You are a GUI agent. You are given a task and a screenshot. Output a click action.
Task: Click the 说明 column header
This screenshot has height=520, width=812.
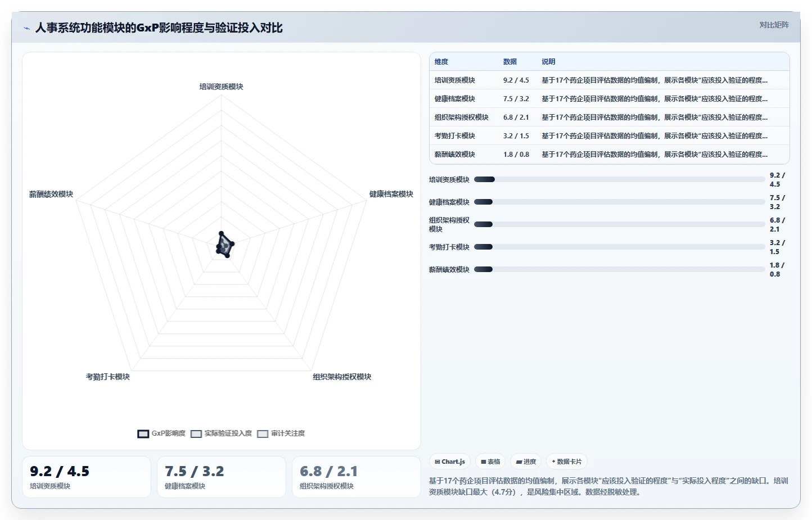548,62
